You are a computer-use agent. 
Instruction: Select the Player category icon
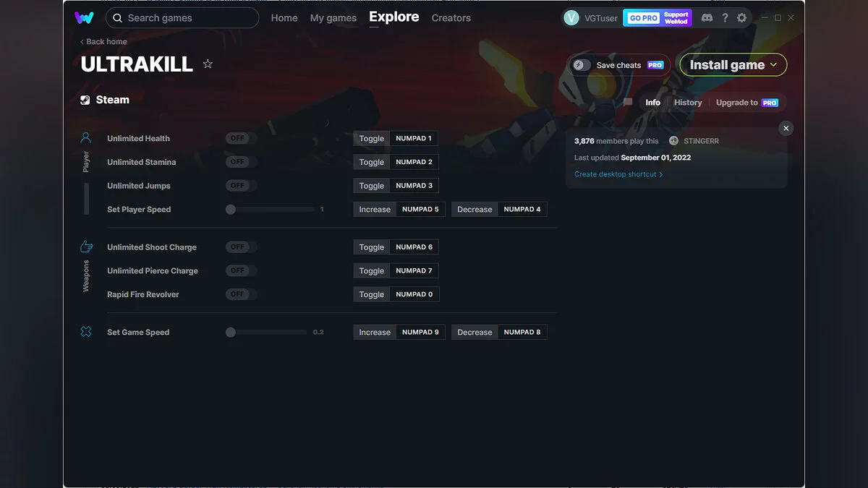(x=86, y=137)
